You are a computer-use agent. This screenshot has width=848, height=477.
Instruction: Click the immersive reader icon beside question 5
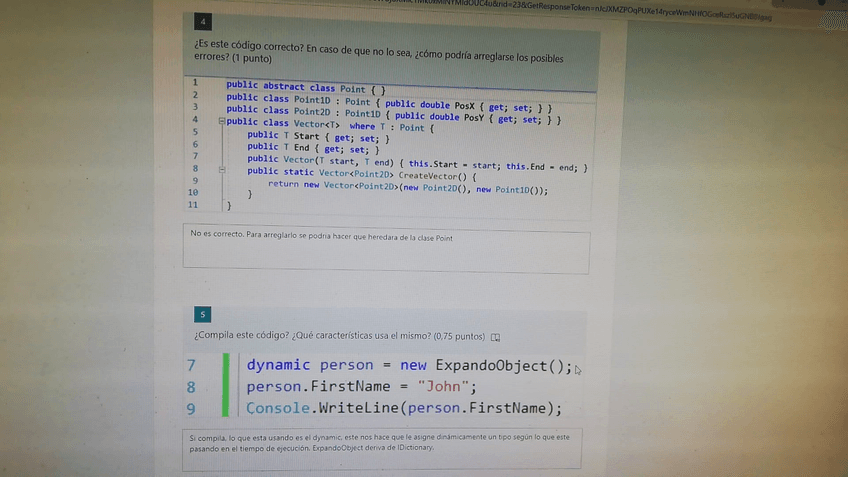tap(495, 338)
